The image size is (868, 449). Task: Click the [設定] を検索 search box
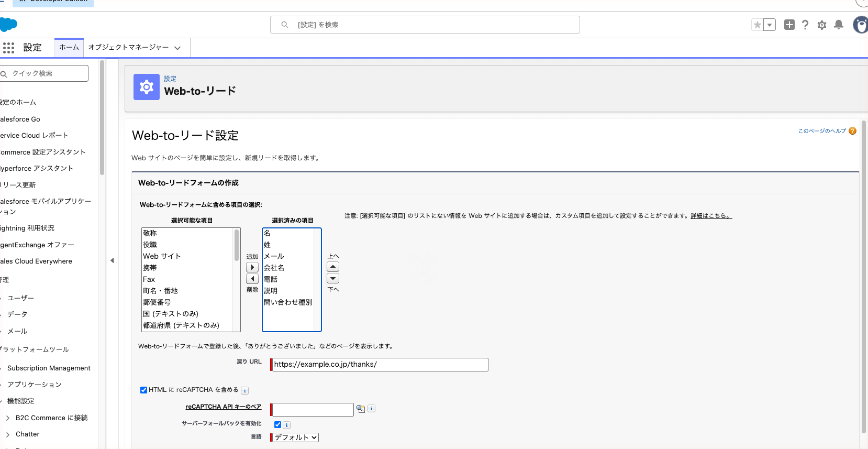click(425, 25)
